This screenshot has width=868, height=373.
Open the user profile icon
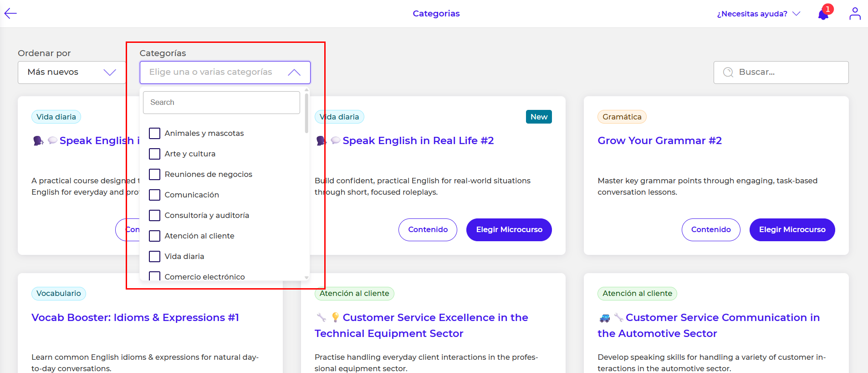tap(855, 14)
